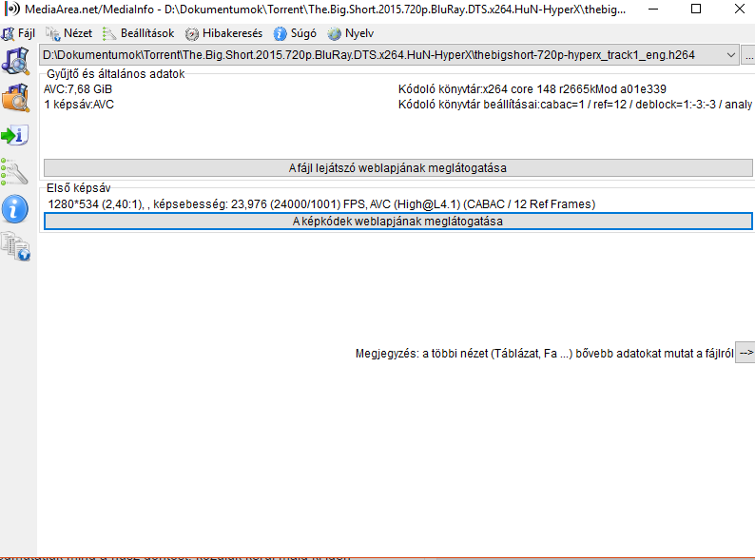This screenshot has height=560, width=755.
Task: Click the MediaInfo app icon in title bar
Action: (x=12, y=9)
